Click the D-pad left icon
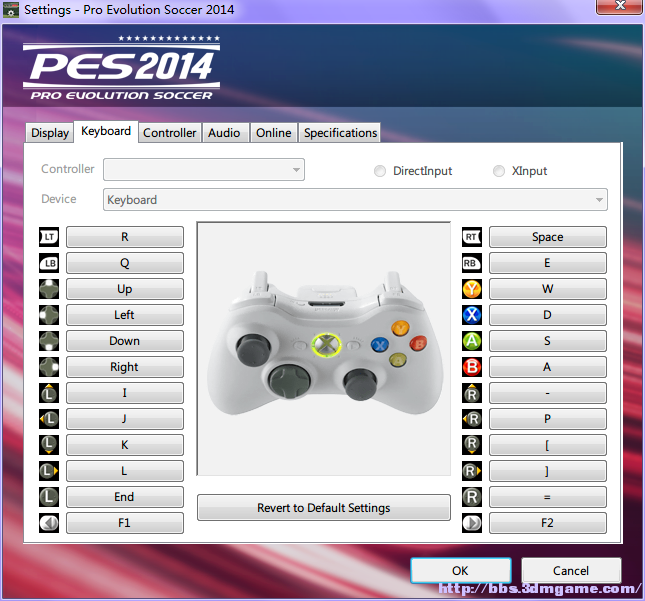645x601 pixels. [x=49, y=315]
